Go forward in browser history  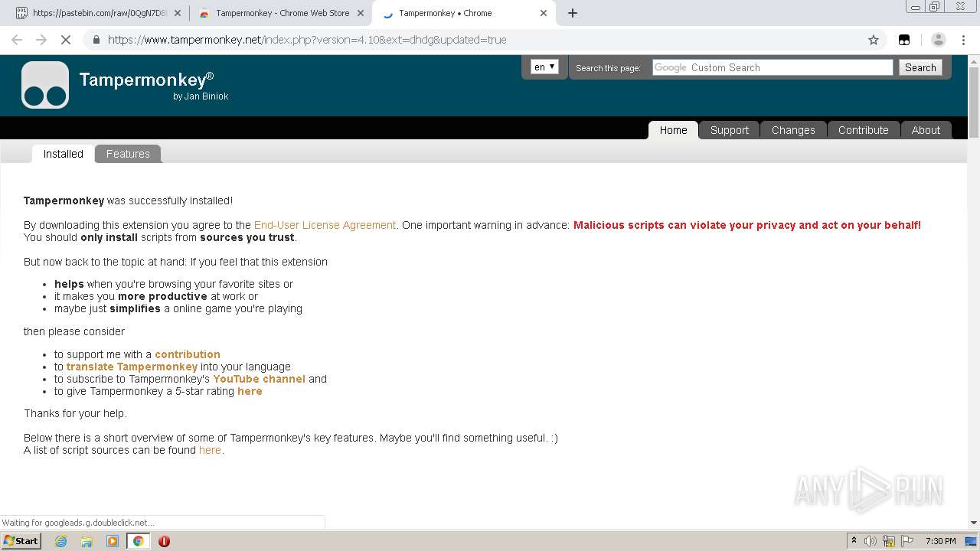41,40
